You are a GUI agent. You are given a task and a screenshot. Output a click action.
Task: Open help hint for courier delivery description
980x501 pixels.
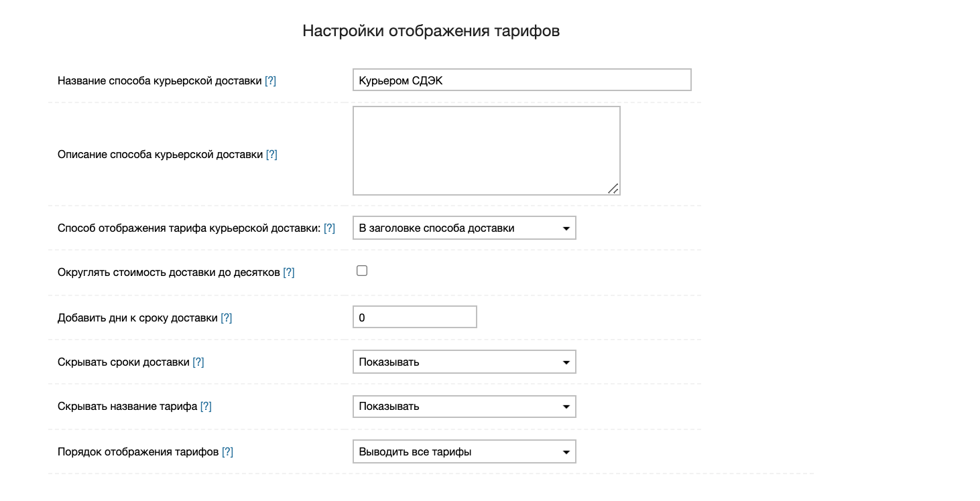pos(271,154)
